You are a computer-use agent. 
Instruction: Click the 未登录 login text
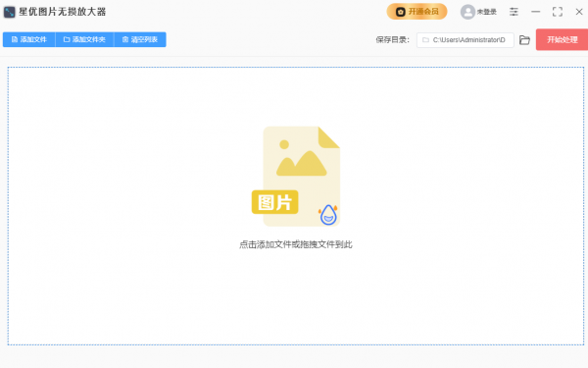point(487,12)
